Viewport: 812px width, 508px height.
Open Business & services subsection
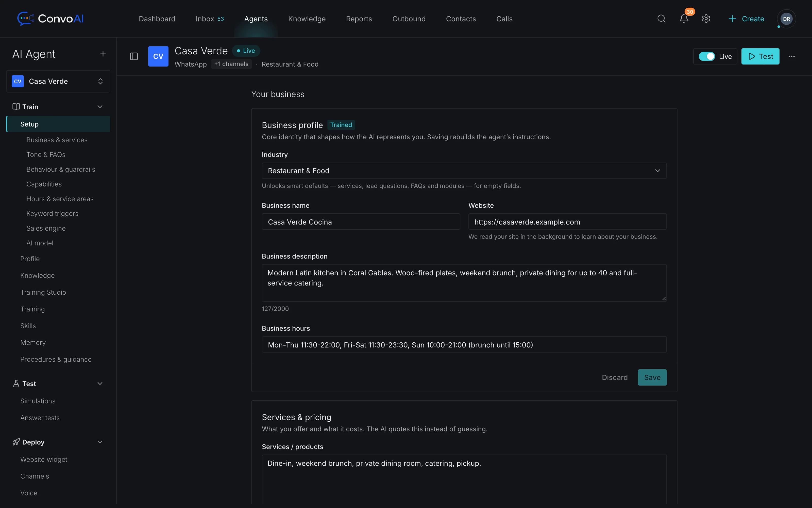click(x=57, y=140)
